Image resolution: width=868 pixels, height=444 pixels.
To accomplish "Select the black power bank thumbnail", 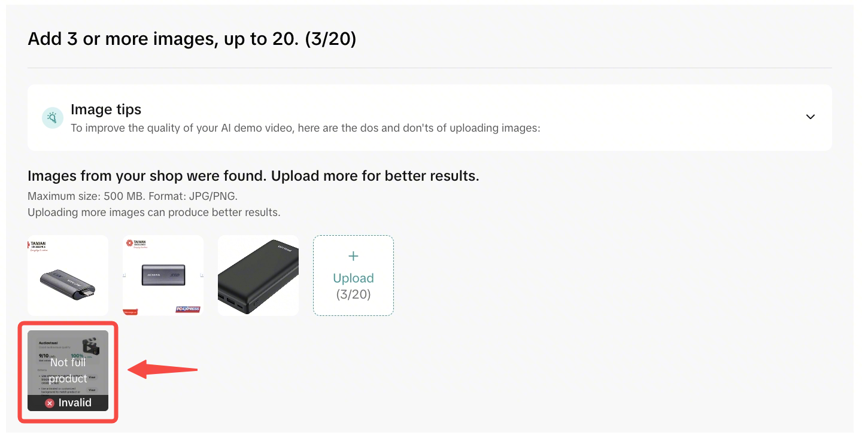I will coord(258,275).
